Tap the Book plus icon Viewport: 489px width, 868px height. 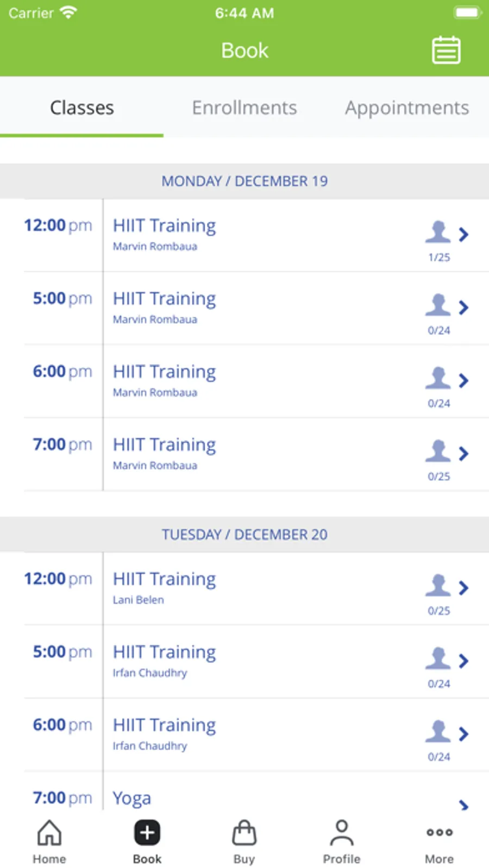(147, 833)
